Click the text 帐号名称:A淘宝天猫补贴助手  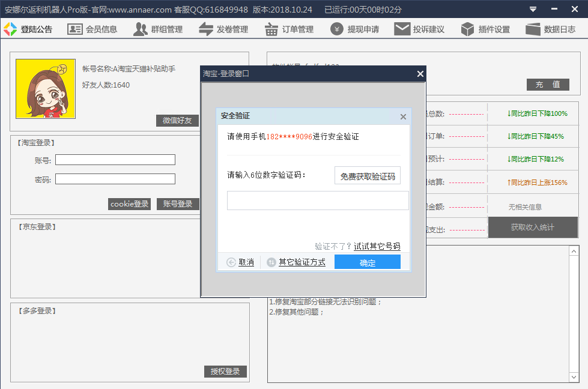click(129, 68)
